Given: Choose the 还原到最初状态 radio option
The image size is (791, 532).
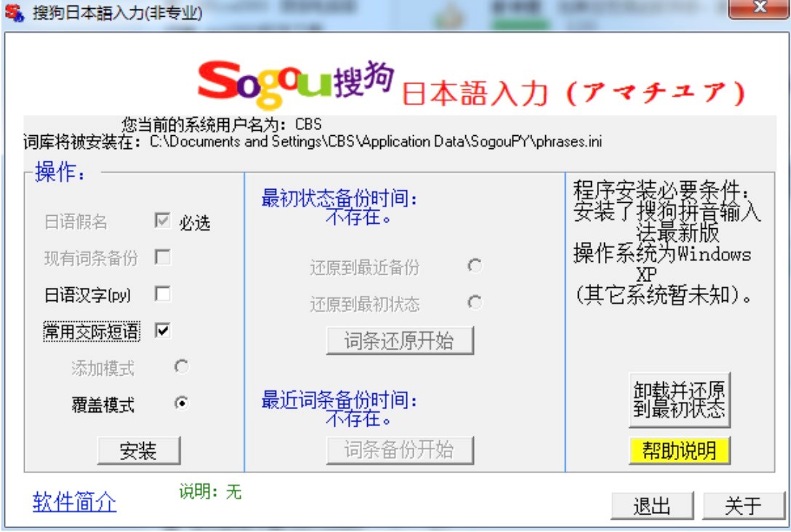Looking at the screenshot, I should tap(475, 302).
